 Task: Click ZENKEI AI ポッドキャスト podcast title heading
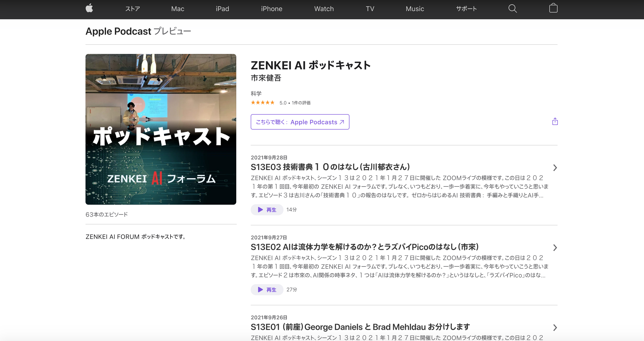pyautogui.click(x=311, y=65)
